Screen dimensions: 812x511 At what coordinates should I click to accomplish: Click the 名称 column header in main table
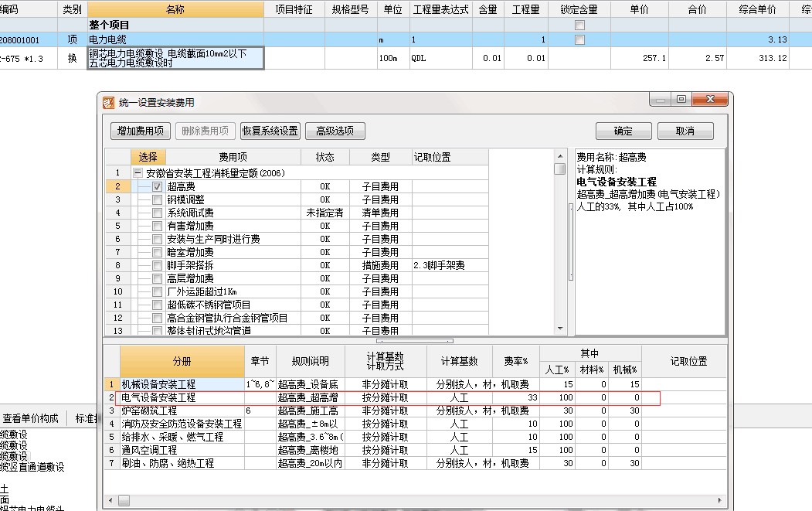click(175, 9)
